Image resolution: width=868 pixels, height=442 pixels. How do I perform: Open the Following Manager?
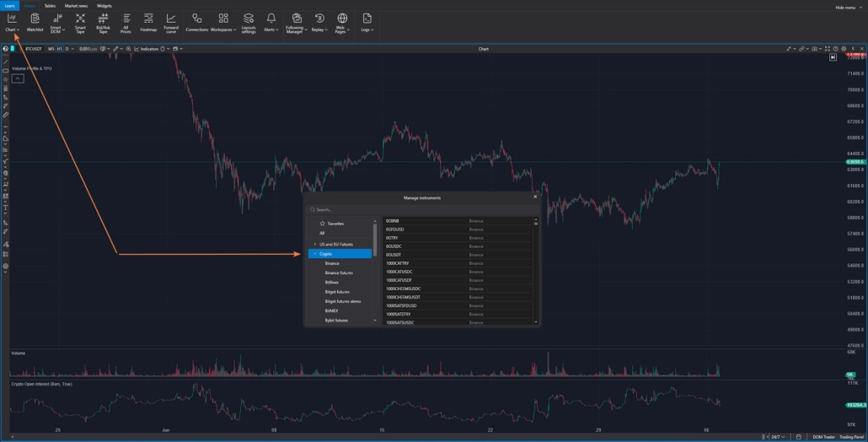[296, 24]
